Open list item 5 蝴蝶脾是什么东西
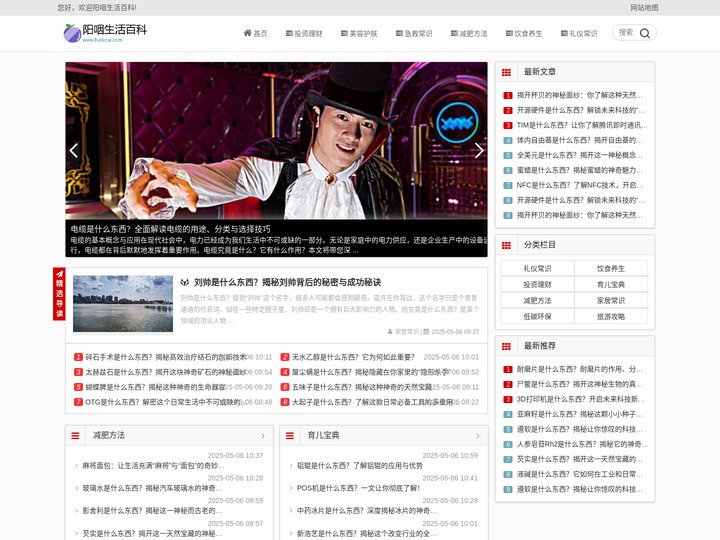720x540 pixels. 155,387
